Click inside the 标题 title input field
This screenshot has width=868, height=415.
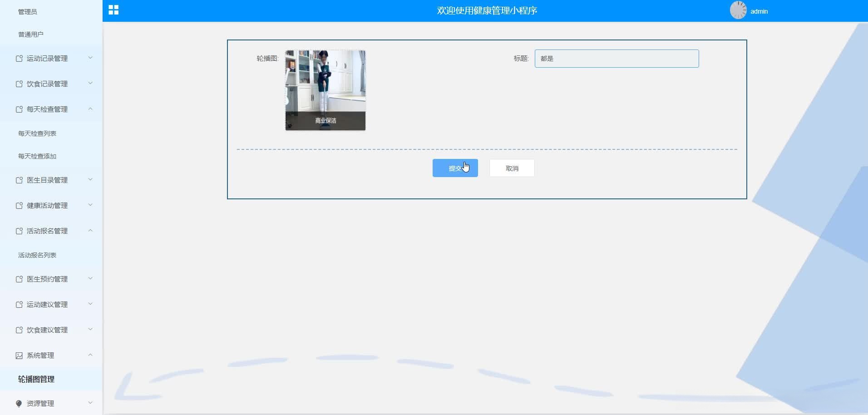tap(616, 58)
